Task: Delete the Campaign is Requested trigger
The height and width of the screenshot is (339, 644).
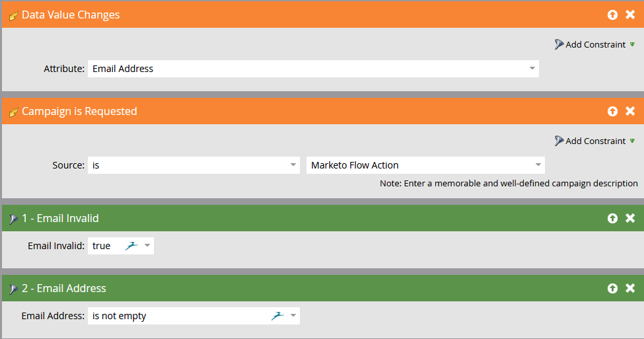Action: click(630, 111)
